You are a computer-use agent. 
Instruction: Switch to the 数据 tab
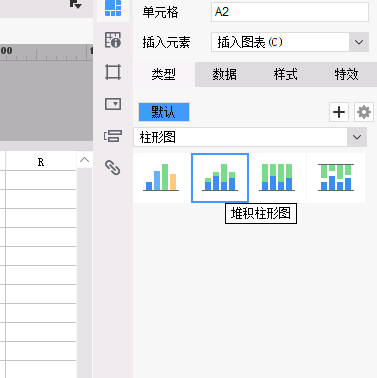coord(225,74)
